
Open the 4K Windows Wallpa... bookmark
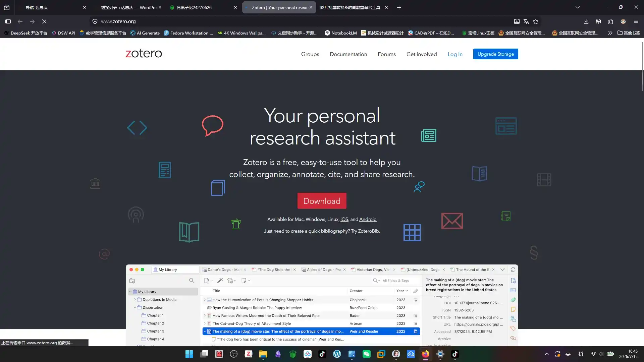[x=241, y=33]
